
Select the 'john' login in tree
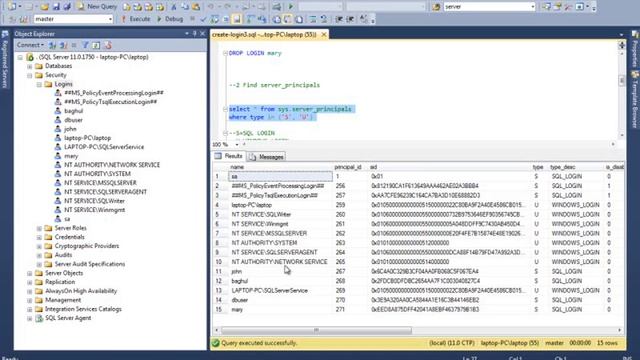tap(70, 129)
